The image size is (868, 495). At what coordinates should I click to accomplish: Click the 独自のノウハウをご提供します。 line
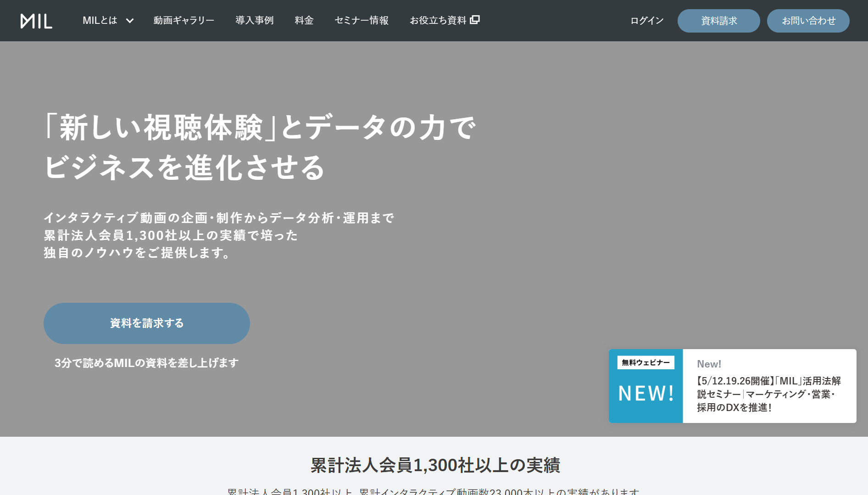point(137,253)
